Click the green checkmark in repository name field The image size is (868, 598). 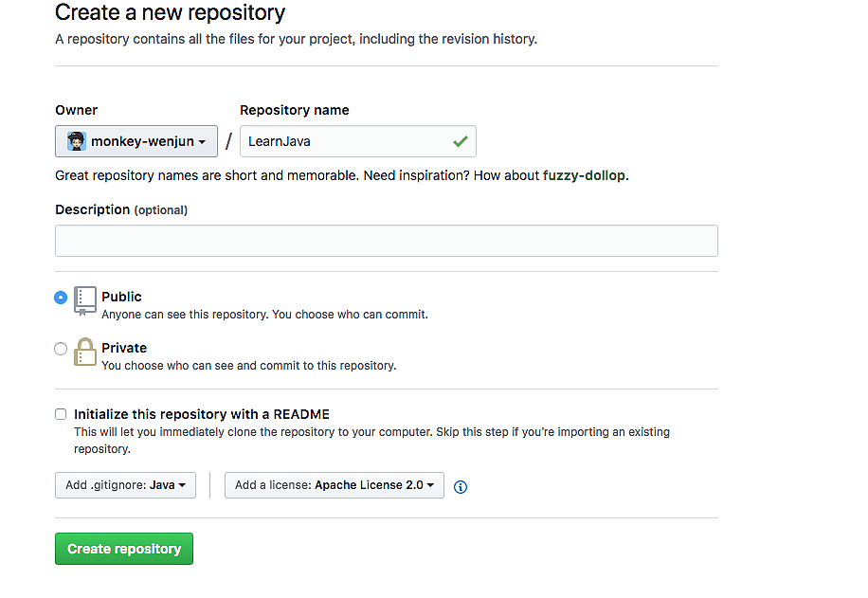(x=460, y=141)
